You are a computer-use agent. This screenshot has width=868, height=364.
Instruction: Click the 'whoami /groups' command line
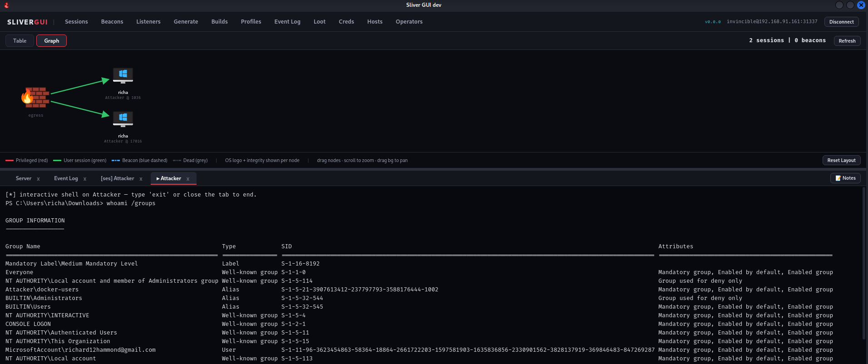(131, 203)
